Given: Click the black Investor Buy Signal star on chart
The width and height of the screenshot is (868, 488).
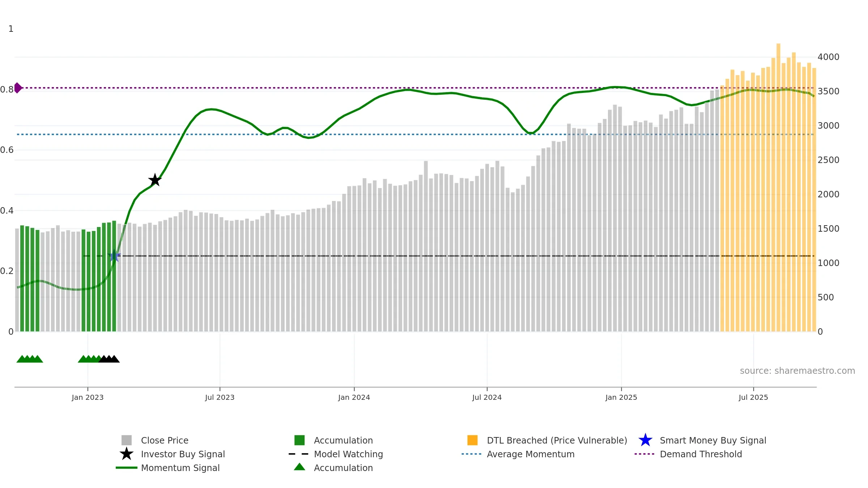Looking at the screenshot, I should 155,180.
